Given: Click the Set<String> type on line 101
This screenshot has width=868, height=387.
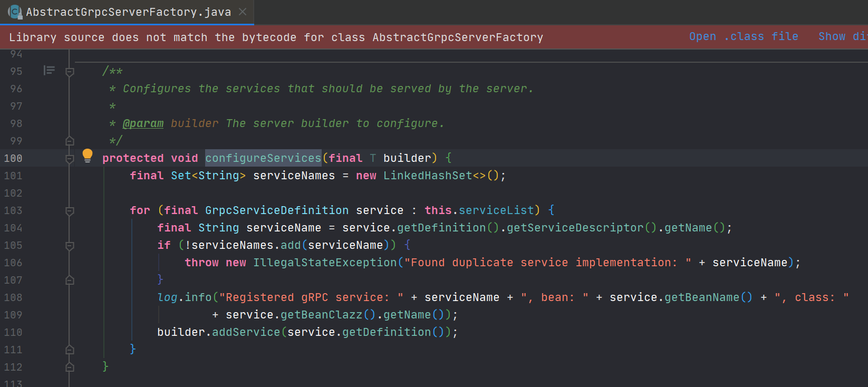Looking at the screenshot, I should point(208,176).
